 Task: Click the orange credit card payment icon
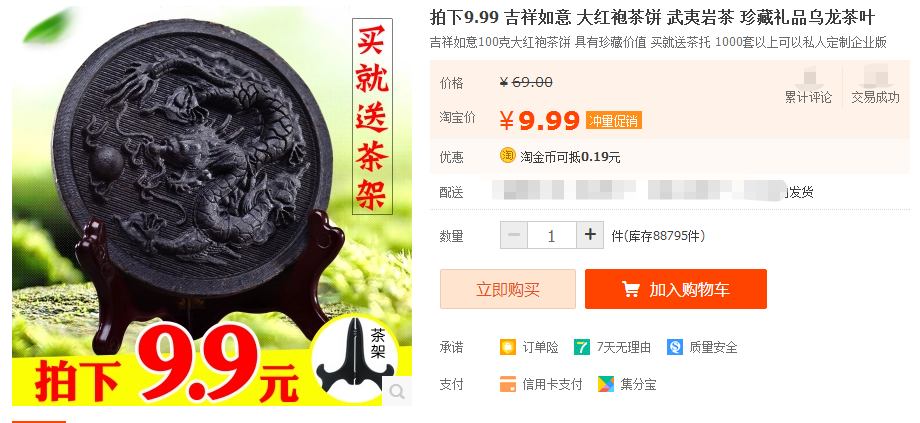[508, 384]
